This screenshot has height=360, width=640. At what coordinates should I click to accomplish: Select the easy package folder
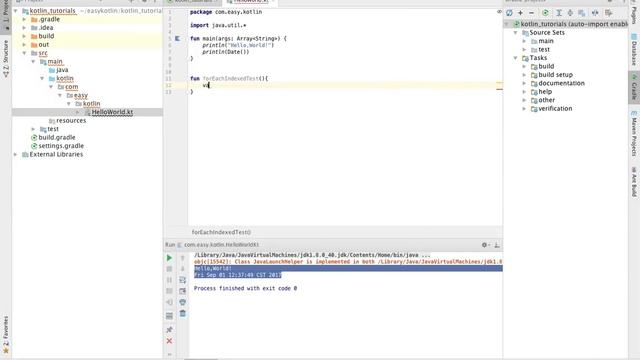pos(81,95)
